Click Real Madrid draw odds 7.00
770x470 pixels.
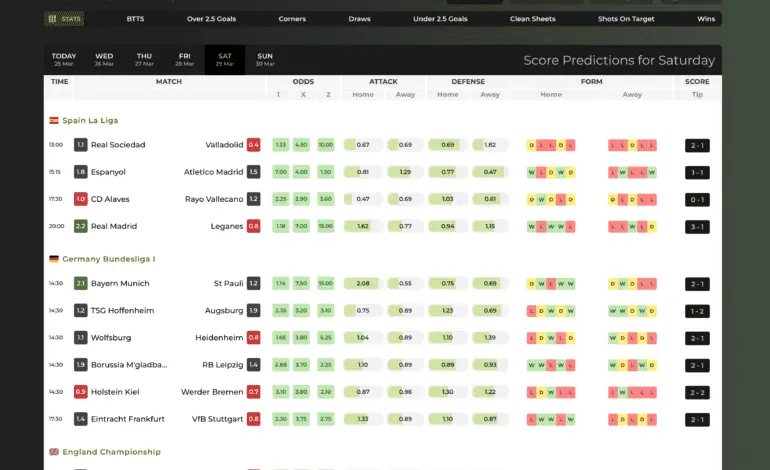(301, 226)
